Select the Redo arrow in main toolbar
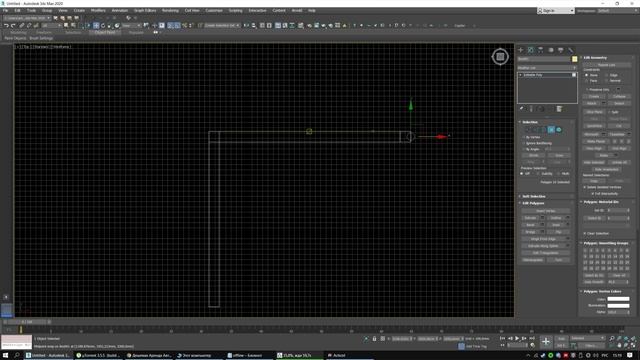This screenshot has width=640, height=360. pyautogui.click(x=13, y=25)
